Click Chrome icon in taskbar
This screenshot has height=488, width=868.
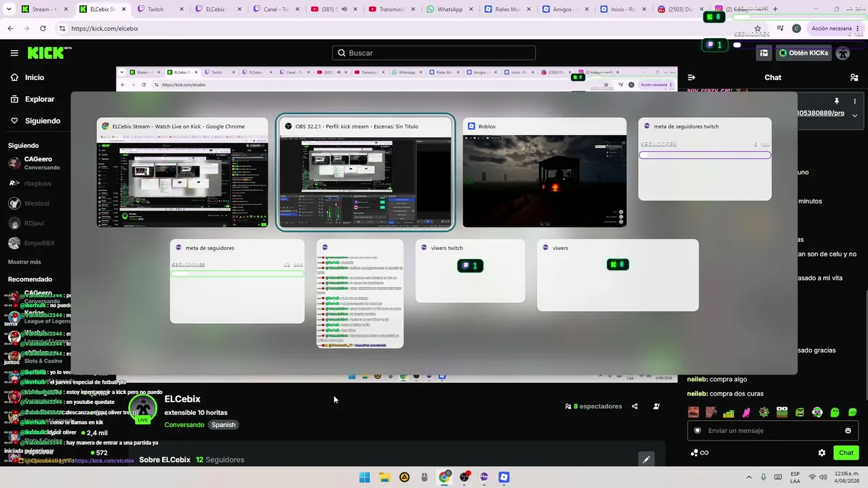pyautogui.click(x=444, y=477)
